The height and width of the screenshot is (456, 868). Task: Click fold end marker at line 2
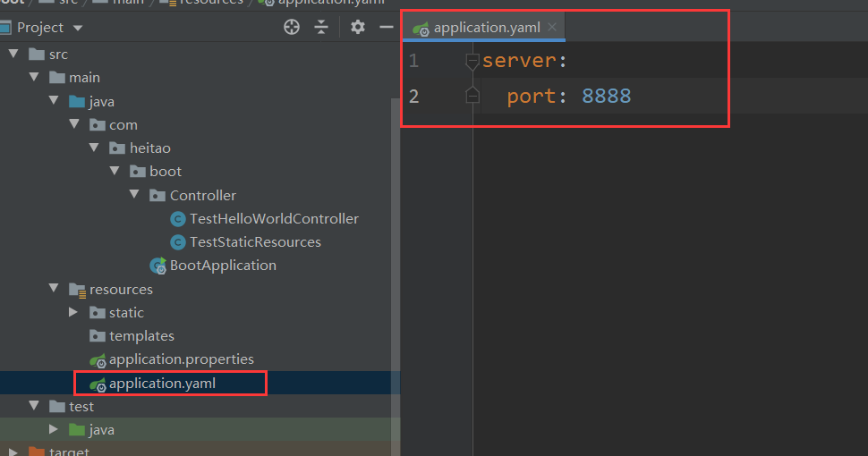coord(472,96)
